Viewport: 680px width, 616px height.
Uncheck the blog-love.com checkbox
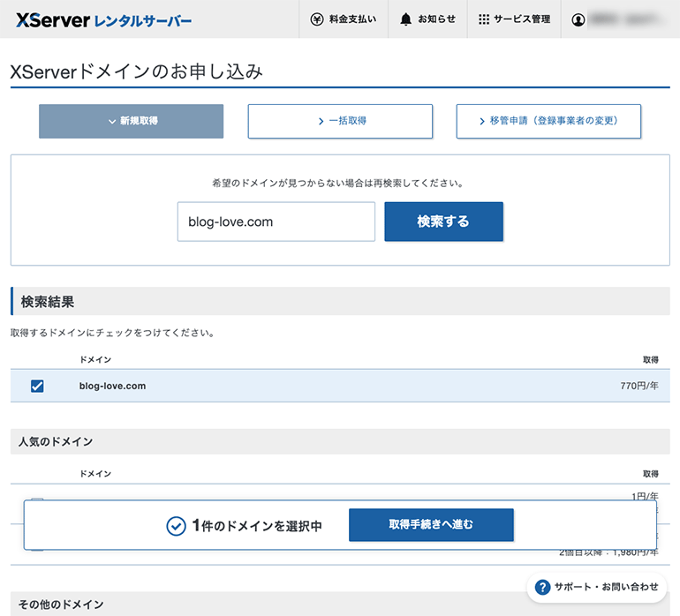[37, 386]
